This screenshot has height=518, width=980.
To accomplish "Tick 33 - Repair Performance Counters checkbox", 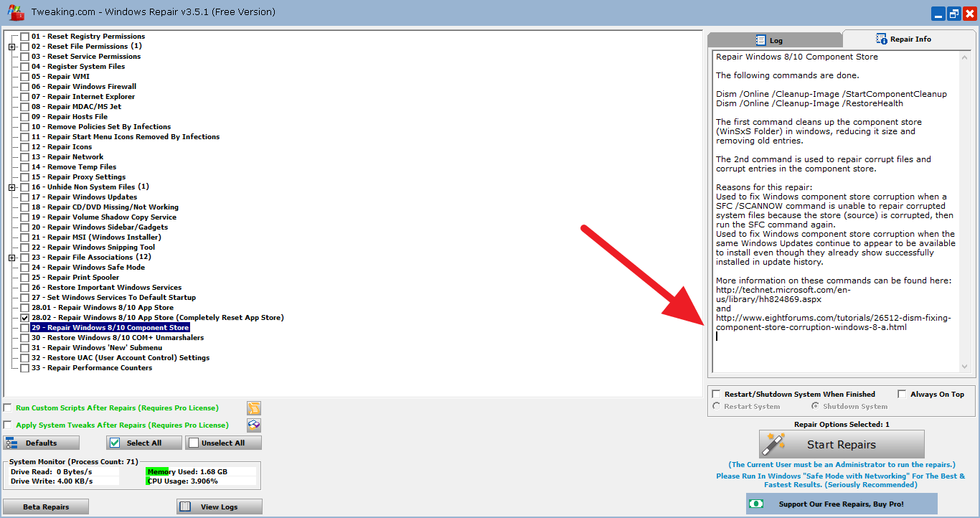I will 25,368.
